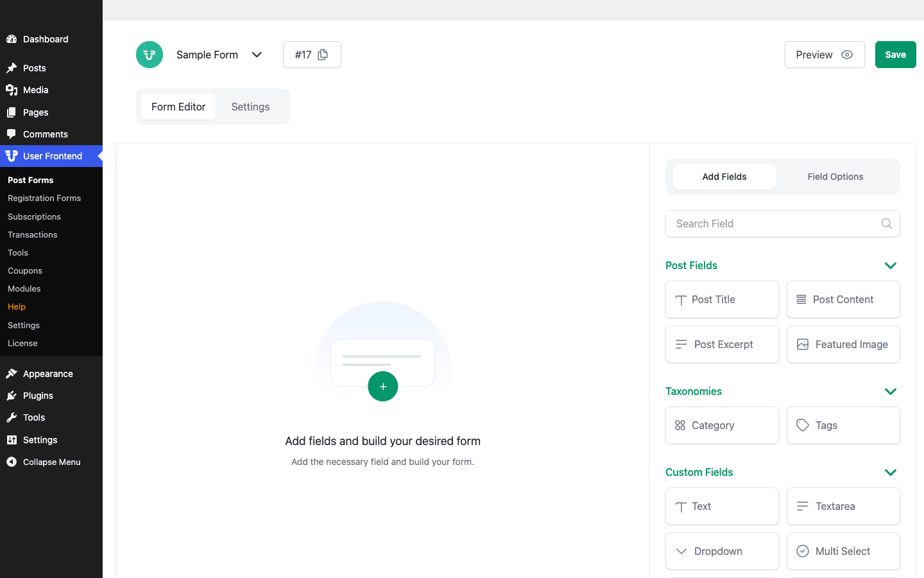The width and height of the screenshot is (924, 578).
Task: Click the Media icon in sidebar
Action: point(12,90)
